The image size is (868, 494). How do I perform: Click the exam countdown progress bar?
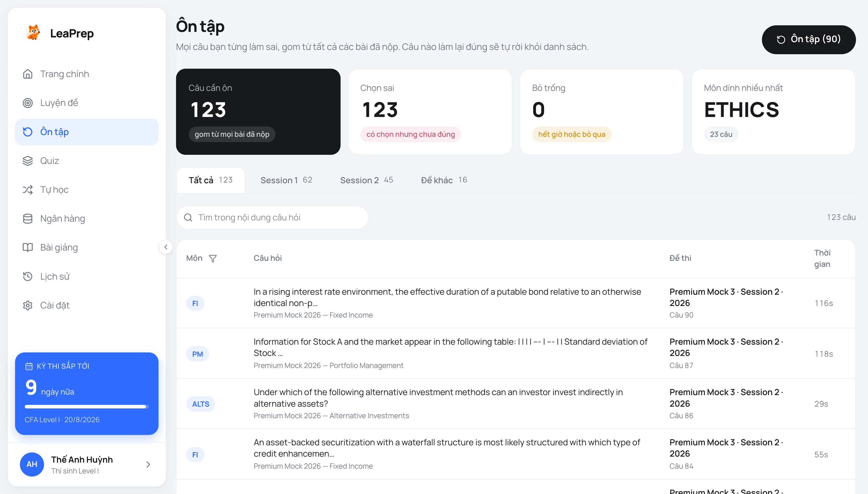(x=87, y=406)
